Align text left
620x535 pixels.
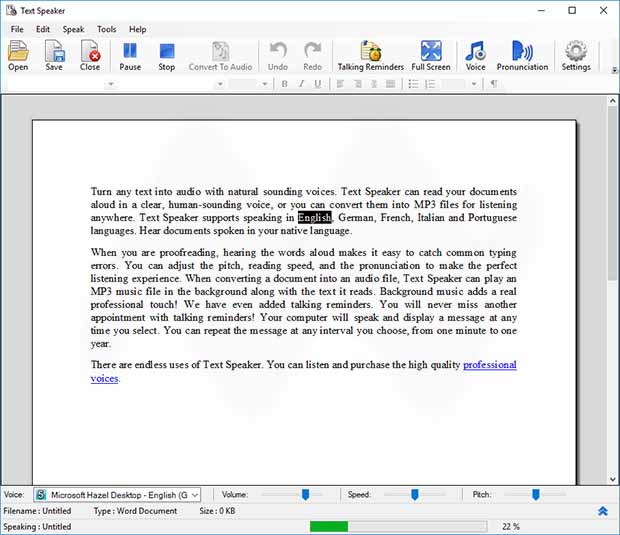point(340,84)
